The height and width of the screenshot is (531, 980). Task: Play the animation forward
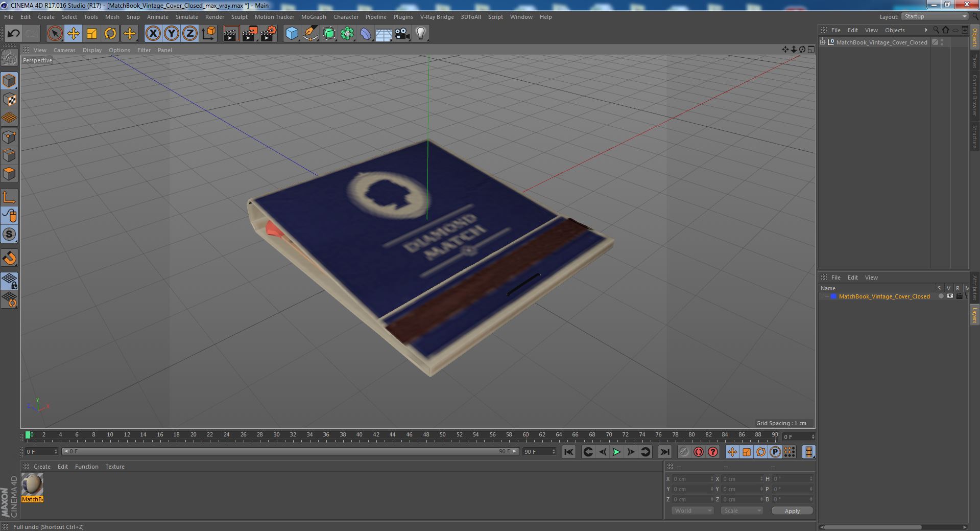click(x=616, y=452)
